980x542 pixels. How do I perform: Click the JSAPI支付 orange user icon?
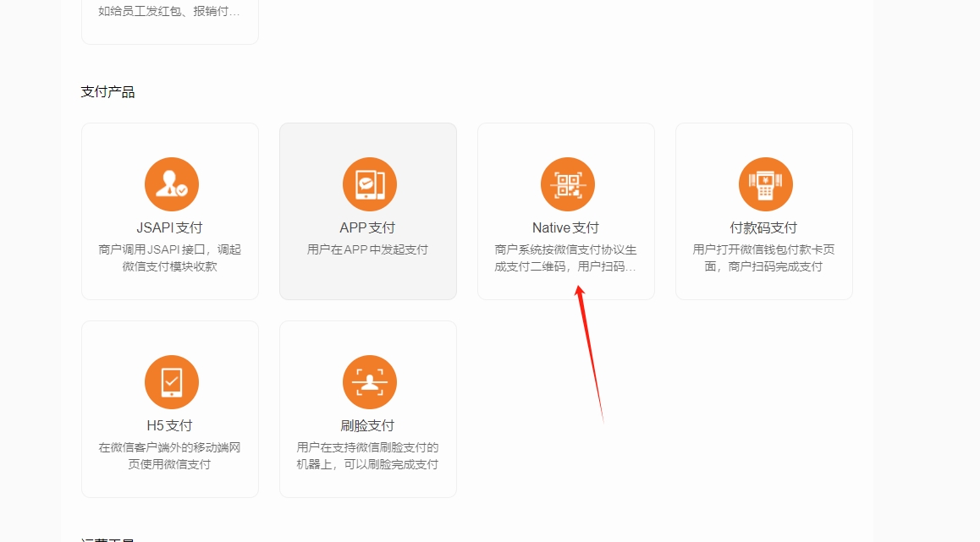coord(171,184)
